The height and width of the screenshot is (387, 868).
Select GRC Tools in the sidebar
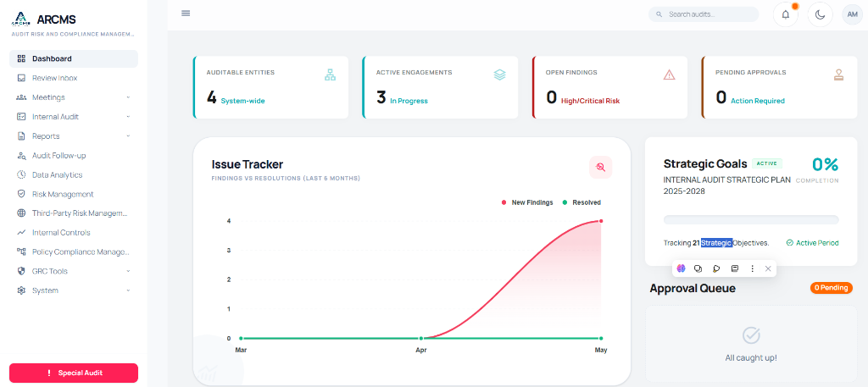74,272
